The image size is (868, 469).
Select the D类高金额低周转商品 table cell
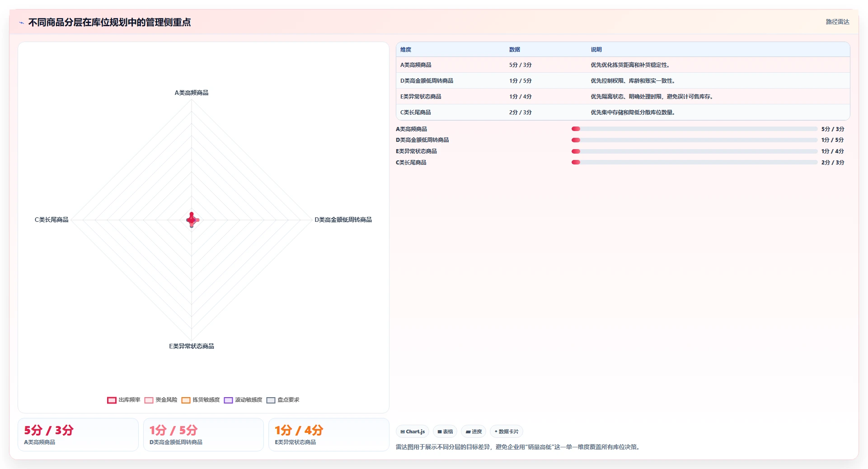pyautogui.click(x=427, y=81)
